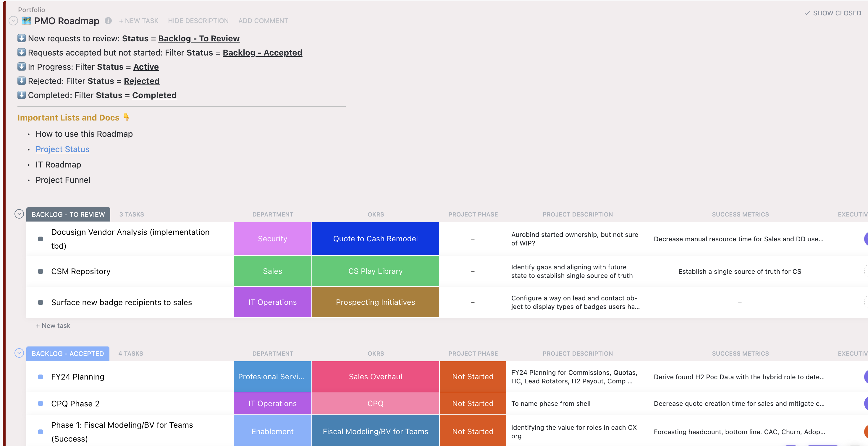Click status square beside FY24 Planning

click(x=41, y=377)
